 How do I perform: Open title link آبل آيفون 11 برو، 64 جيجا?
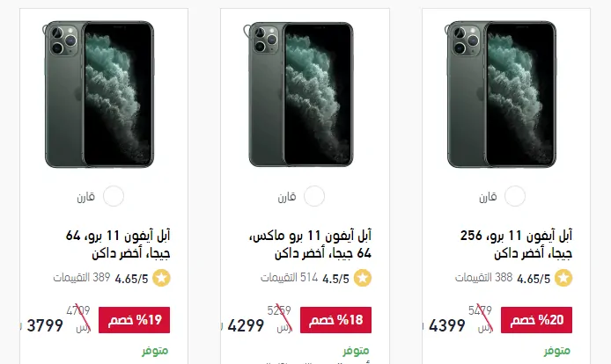(118, 244)
